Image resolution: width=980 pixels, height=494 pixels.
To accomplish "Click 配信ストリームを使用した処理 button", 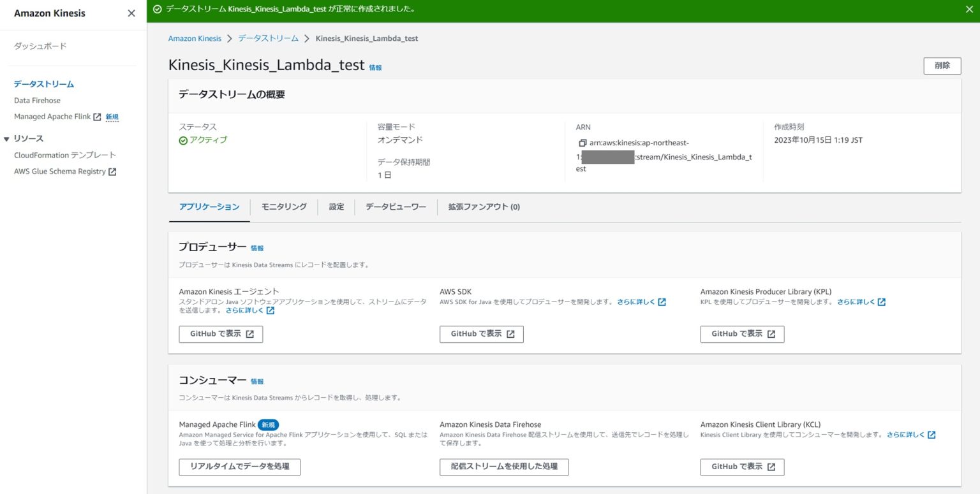I will 503,467.
